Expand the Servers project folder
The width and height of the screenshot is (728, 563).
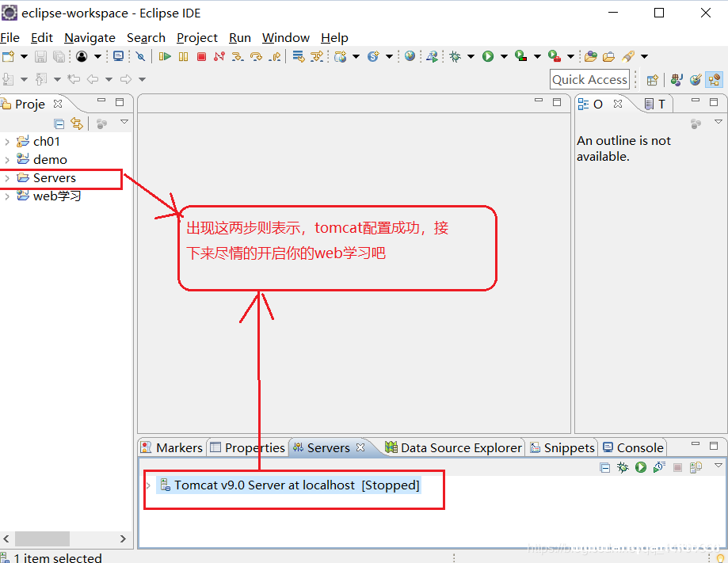coord(7,178)
